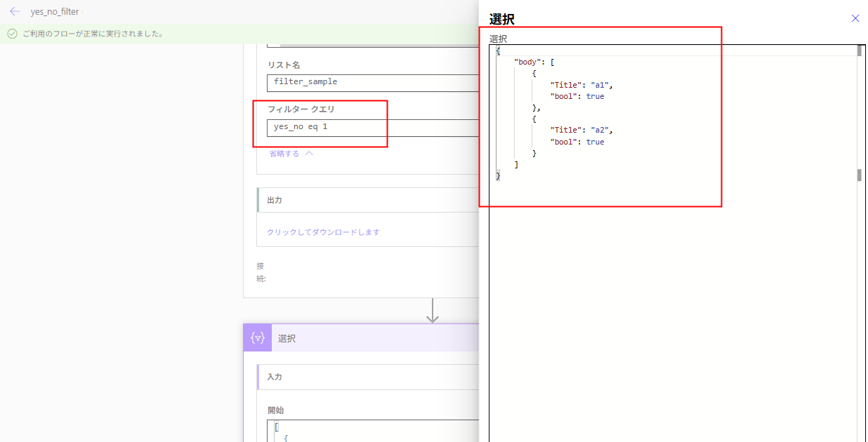Close the 選択 output pane

855,18
